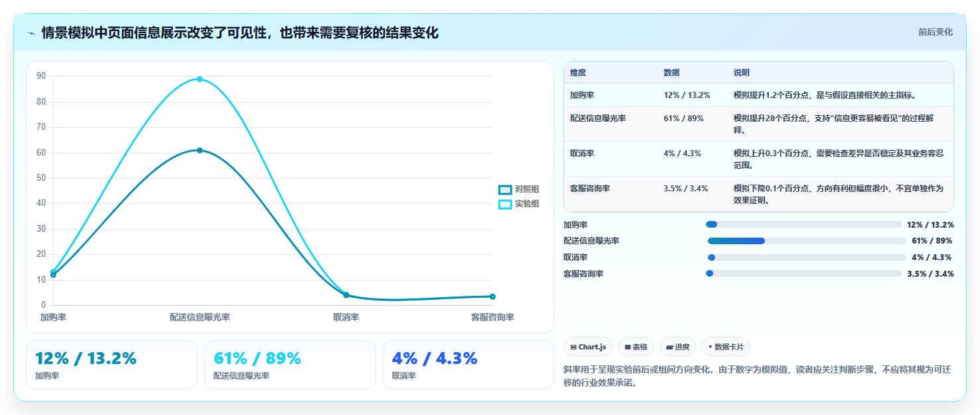Click the x-axis label 加购率 under the chart
The height and width of the screenshot is (415, 980).
pyautogui.click(x=53, y=317)
